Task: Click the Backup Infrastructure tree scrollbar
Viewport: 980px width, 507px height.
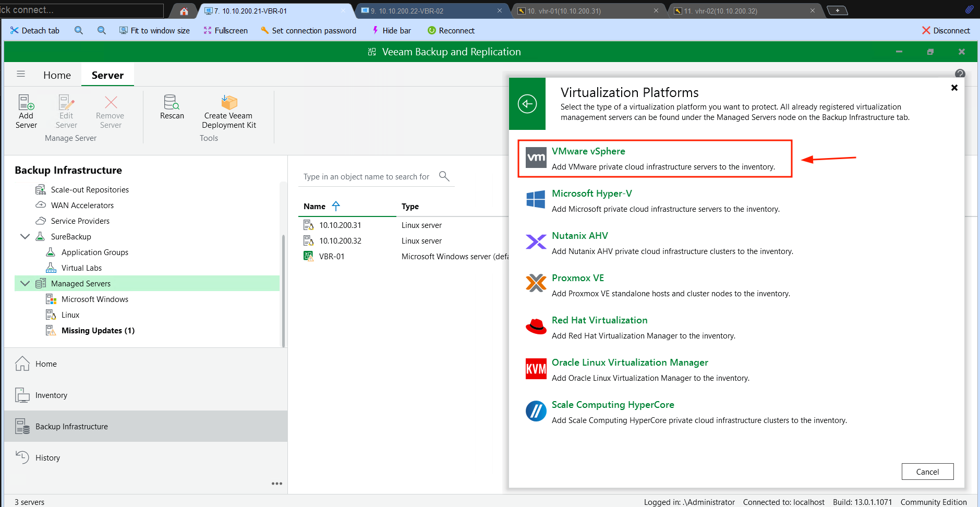Action: click(283, 291)
